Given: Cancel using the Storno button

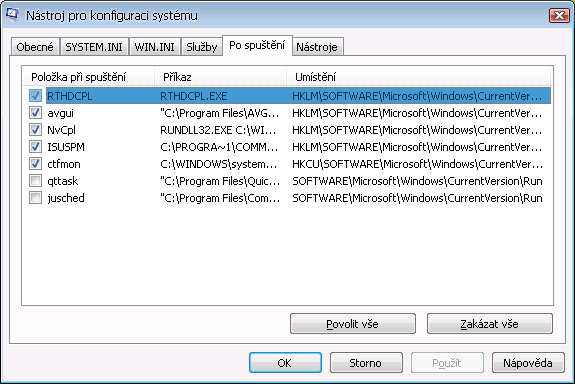Looking at the screenshot, I should tap(366, 363).
